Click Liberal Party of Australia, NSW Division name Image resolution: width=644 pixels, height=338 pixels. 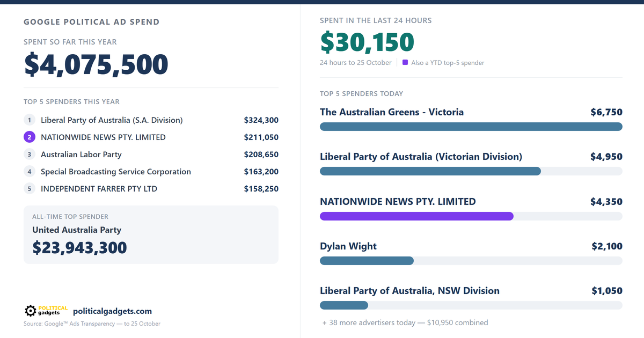click(x=409, y=291)
